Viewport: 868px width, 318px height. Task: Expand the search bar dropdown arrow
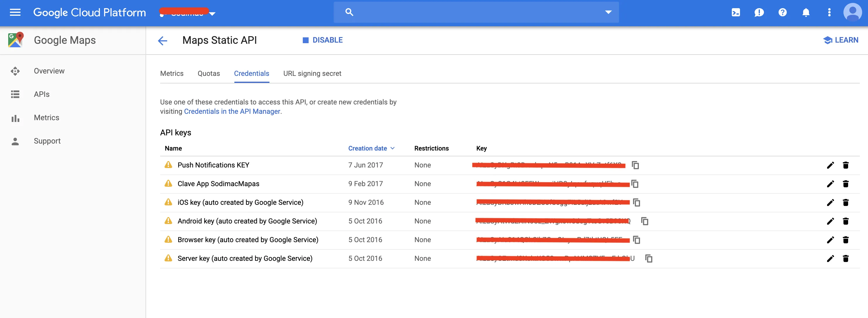tap(608, 12)
